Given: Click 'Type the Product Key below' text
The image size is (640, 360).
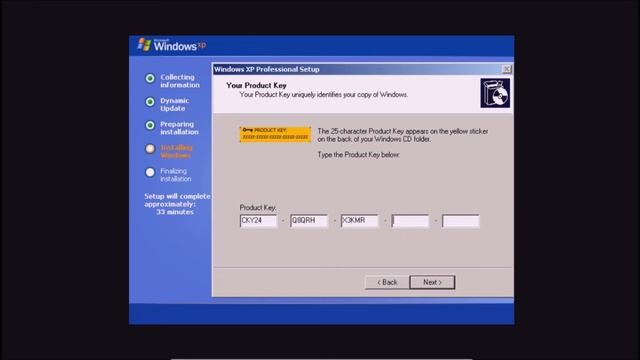Looking at the screenshot, I should point(358,155).
